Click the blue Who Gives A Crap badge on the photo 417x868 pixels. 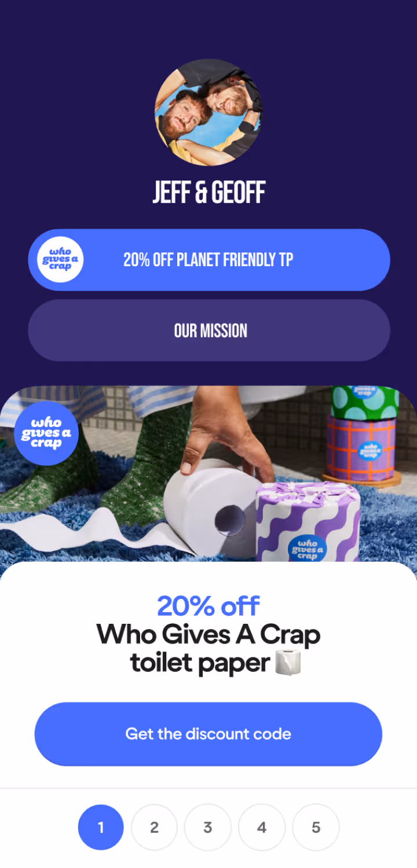(46, 433)
